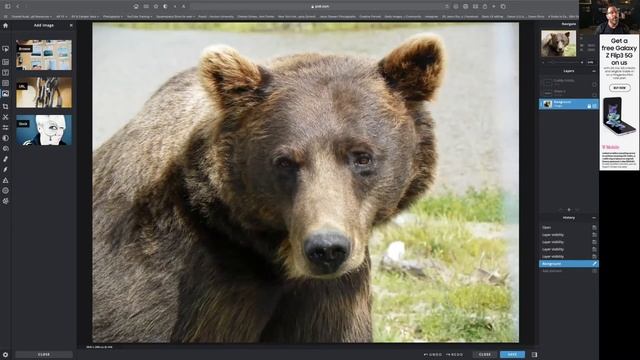Select the Background layer row
This screenshot has height=360, width=640.
(x=569, y=104)
